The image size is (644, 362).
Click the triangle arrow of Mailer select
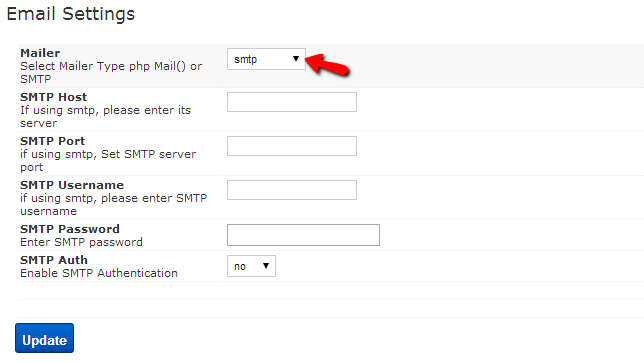click(295, 59)
